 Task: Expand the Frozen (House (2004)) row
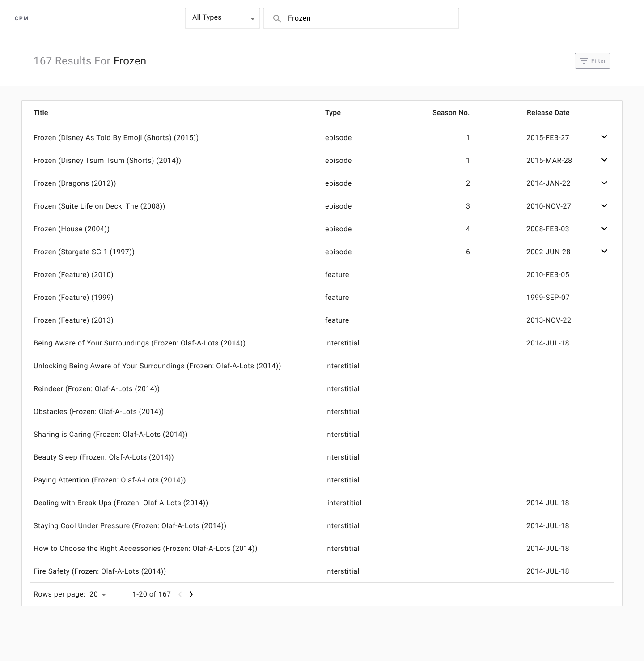point(604,228)
